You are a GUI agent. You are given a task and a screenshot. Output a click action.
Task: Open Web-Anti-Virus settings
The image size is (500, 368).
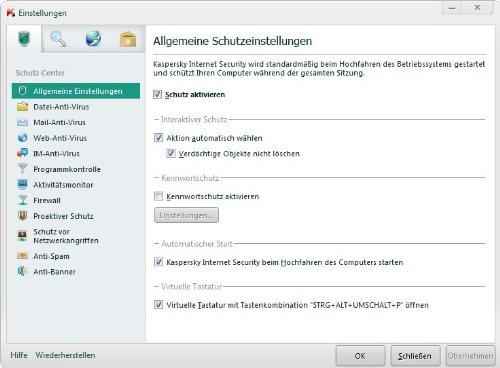point(60,138)
